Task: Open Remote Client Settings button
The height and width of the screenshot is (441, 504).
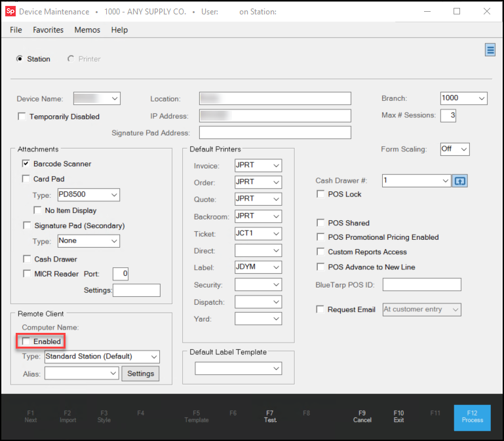Action: (x=140, y=374)
